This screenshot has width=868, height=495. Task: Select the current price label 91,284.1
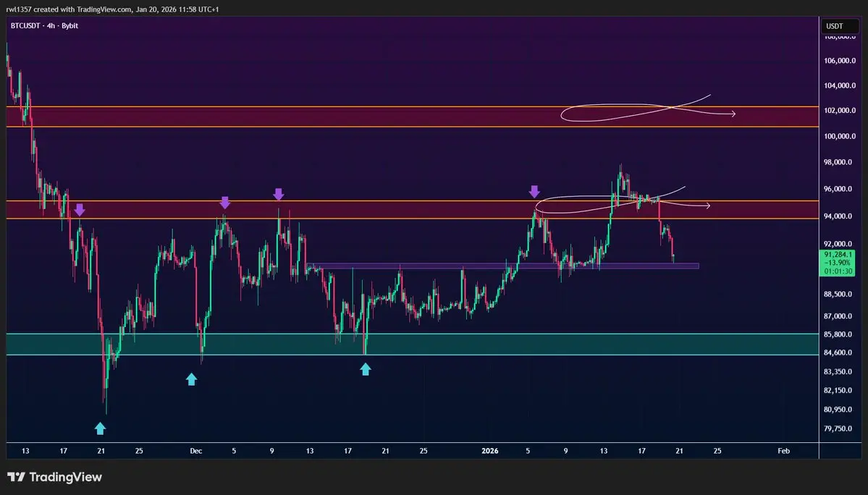837,255
